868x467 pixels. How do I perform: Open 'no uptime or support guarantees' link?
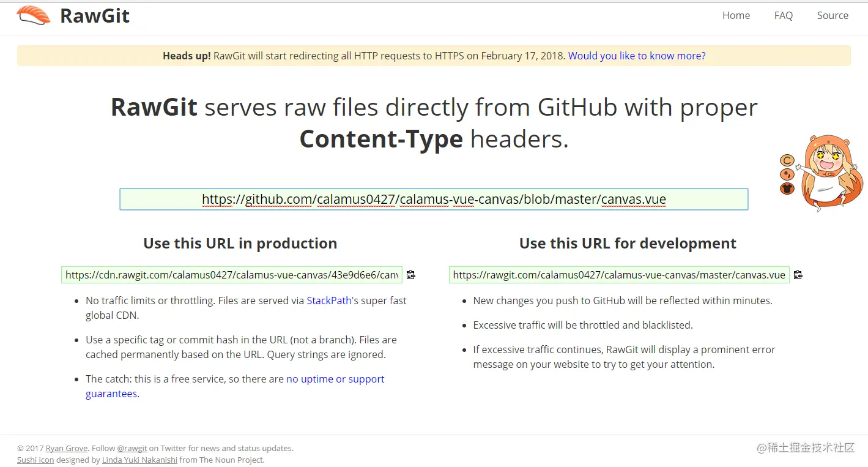tap(335, 379)
